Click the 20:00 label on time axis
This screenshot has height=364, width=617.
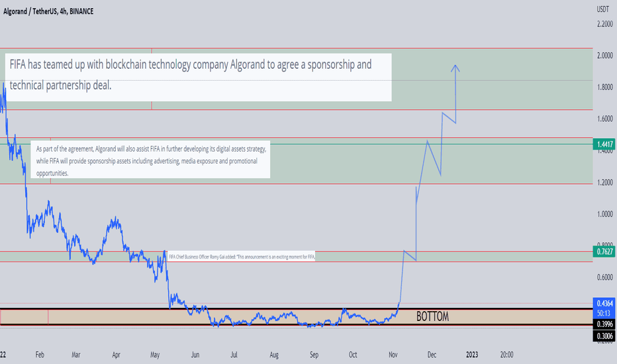[507, 355]
